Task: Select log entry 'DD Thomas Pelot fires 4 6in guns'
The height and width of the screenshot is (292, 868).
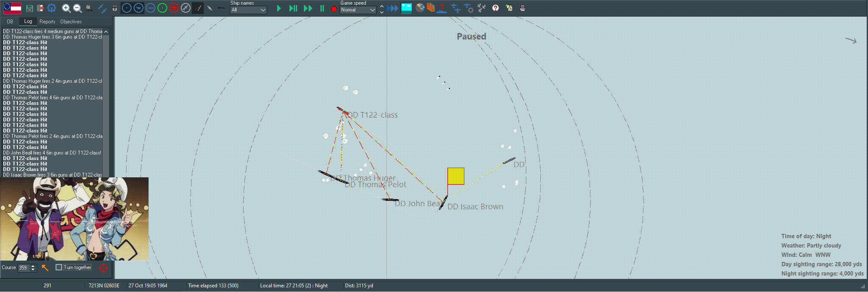Action: pos(52,98)
